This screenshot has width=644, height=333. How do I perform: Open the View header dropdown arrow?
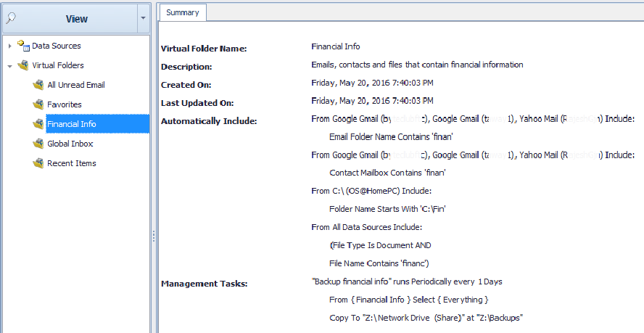[x=143, y=19]
